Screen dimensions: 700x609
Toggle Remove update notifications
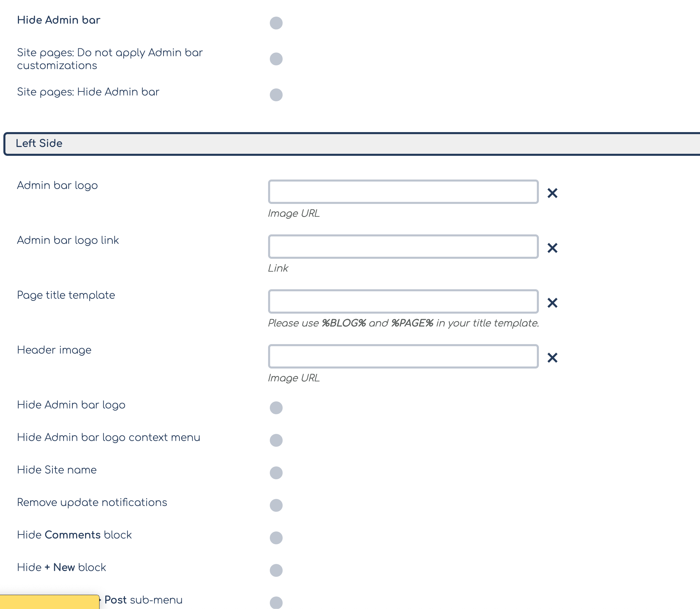pyautogui.click(x=276, y=505)
